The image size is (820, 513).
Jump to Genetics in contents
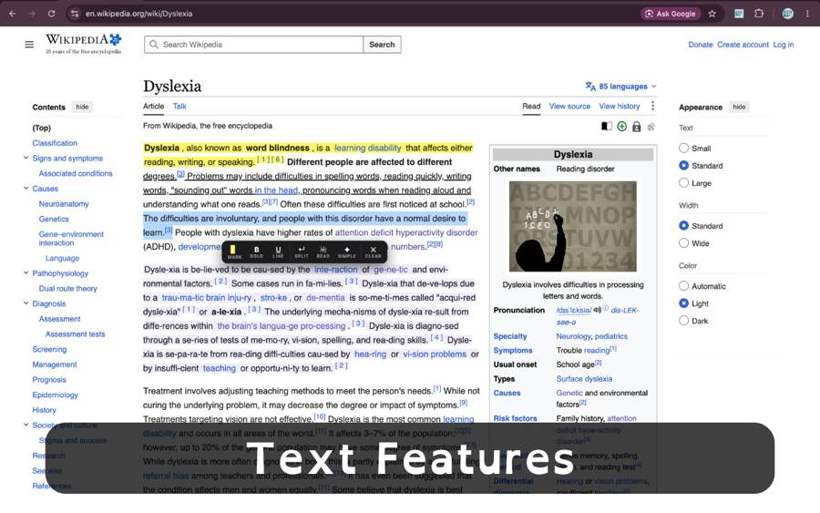pos(54,219)
